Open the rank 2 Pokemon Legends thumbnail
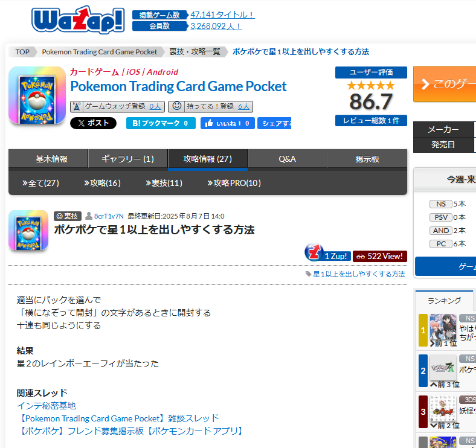The height and width of the screenshot is (448, 476). pos(443,368)
